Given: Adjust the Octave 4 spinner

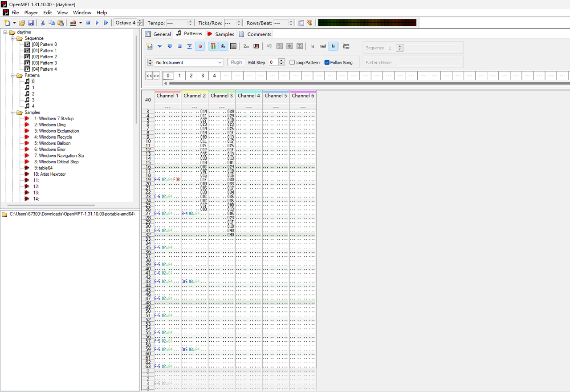Looking at the screenshot, I should coord(140,23).
